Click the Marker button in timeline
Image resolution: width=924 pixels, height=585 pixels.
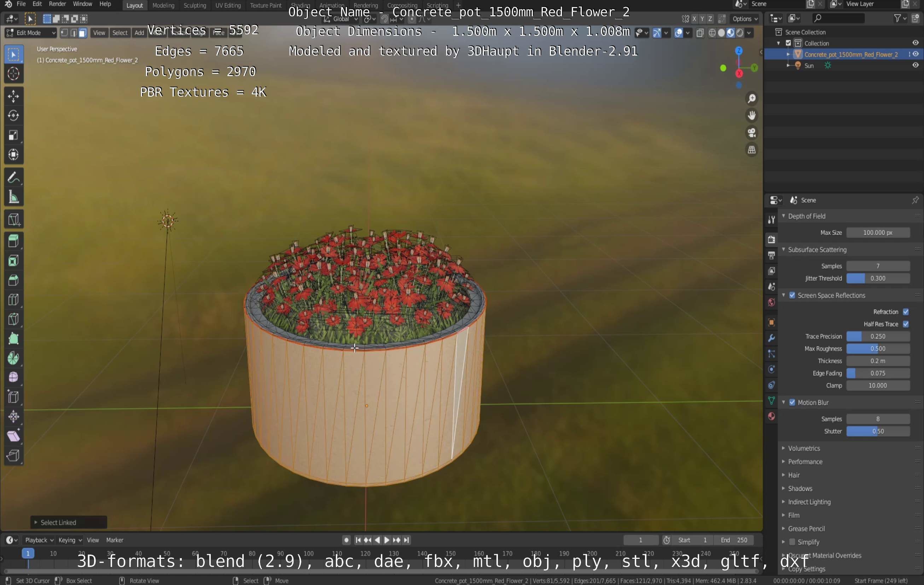pos(115,540)
